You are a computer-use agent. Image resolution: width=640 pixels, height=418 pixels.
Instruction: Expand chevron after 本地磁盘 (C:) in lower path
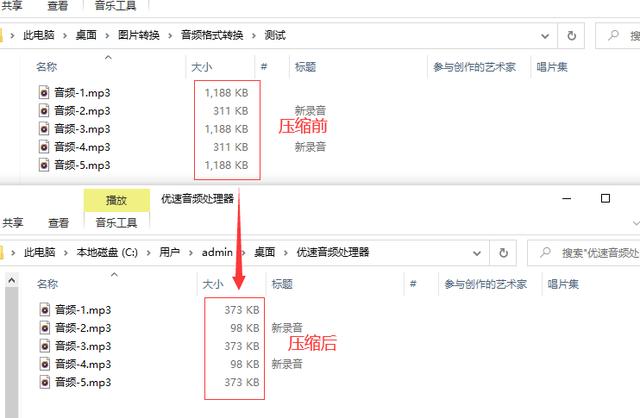pyautogui.click(x=149, y=253)
